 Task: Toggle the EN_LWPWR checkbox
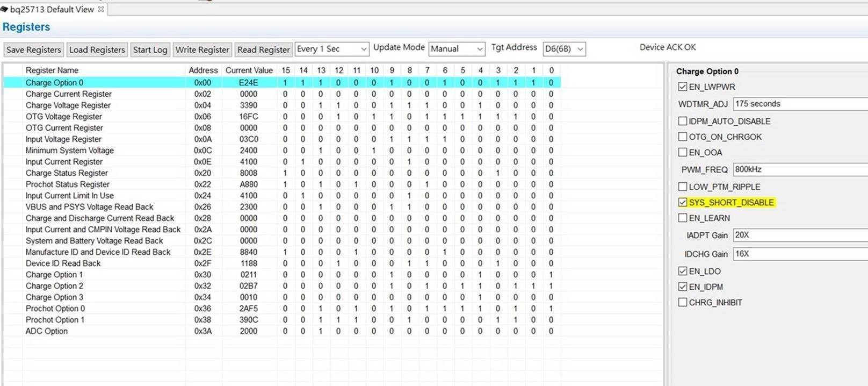point(683,87)
